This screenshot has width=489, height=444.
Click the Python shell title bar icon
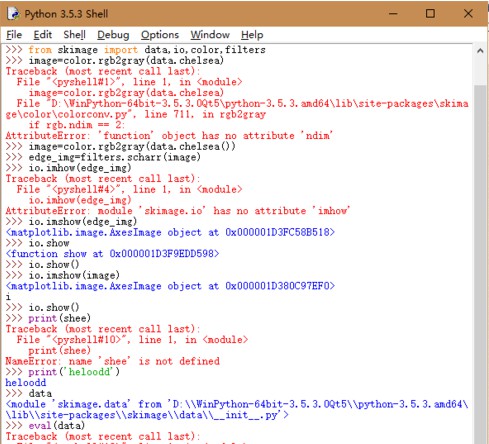point(13,14)
